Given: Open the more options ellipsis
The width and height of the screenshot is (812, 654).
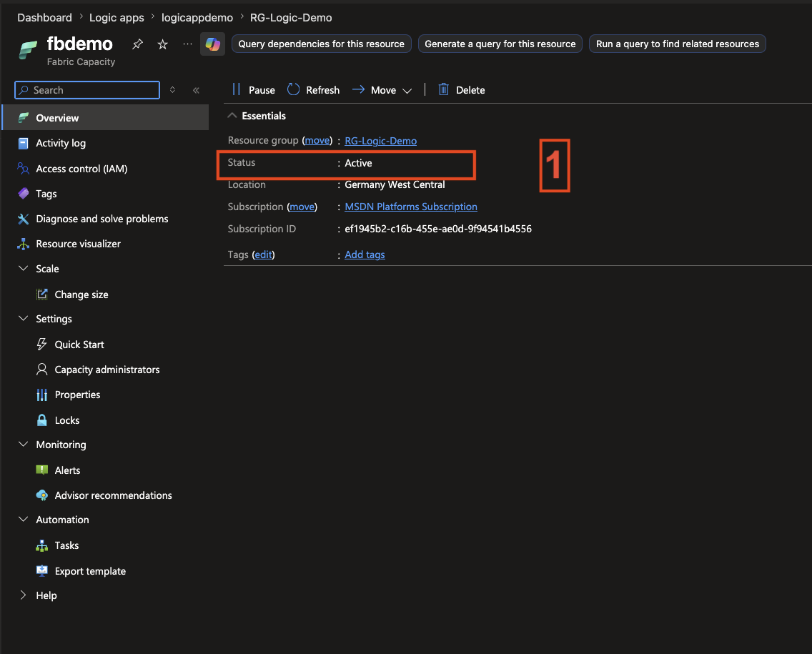Looking at the screenshot, I should [187, 44].
